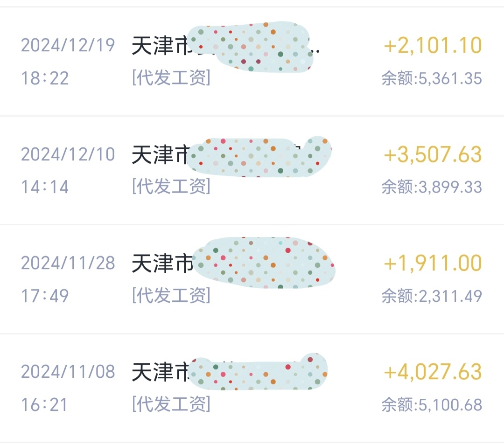Tap the +2,101.10 income amount
The width and height of the screenshot is (504, 444).
433,45
